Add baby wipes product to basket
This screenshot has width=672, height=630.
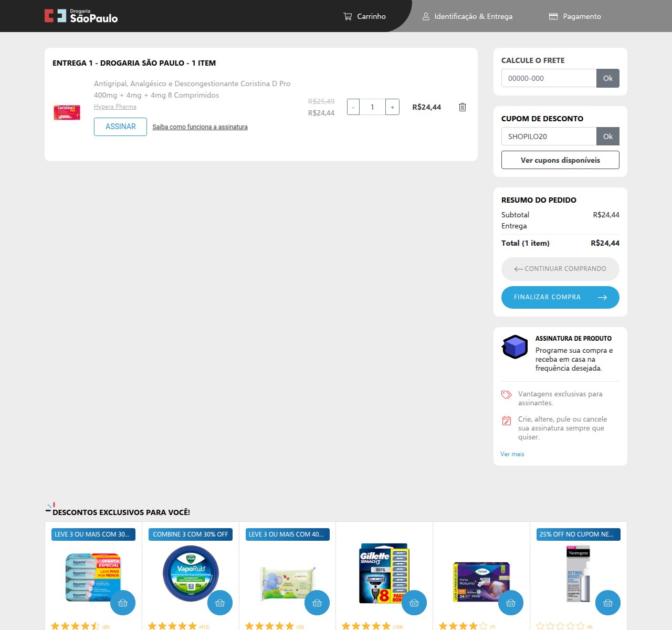(317, 603)
